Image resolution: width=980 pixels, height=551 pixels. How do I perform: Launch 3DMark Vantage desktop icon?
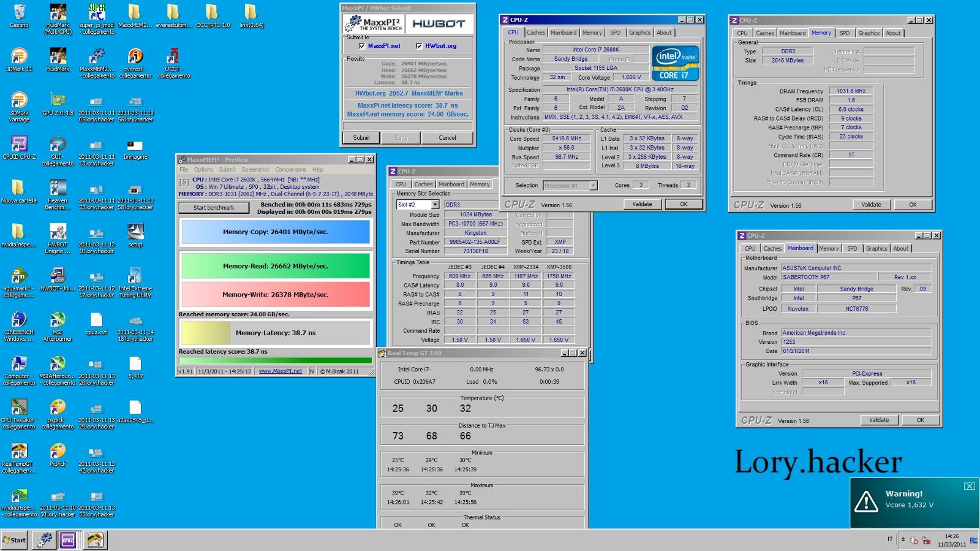pos(19,107)
